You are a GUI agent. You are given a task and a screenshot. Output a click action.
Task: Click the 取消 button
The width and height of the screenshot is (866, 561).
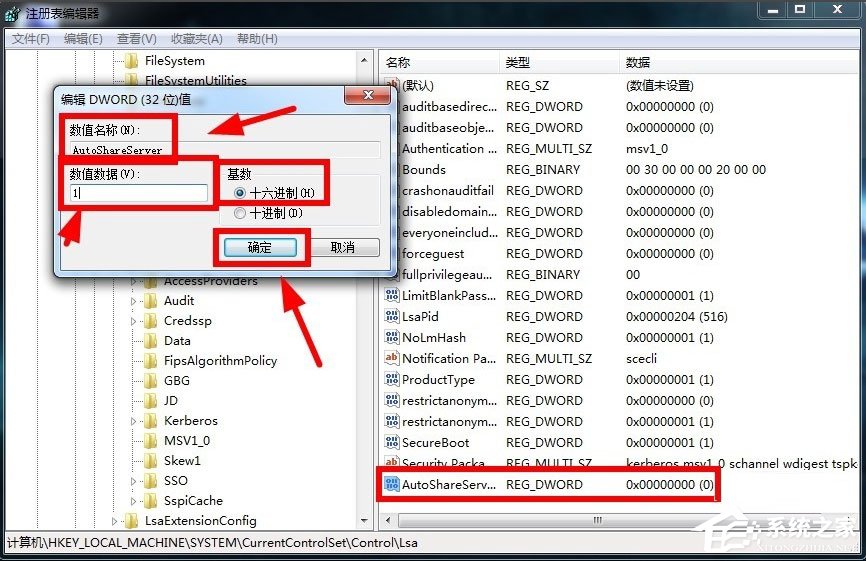[342, 247]
